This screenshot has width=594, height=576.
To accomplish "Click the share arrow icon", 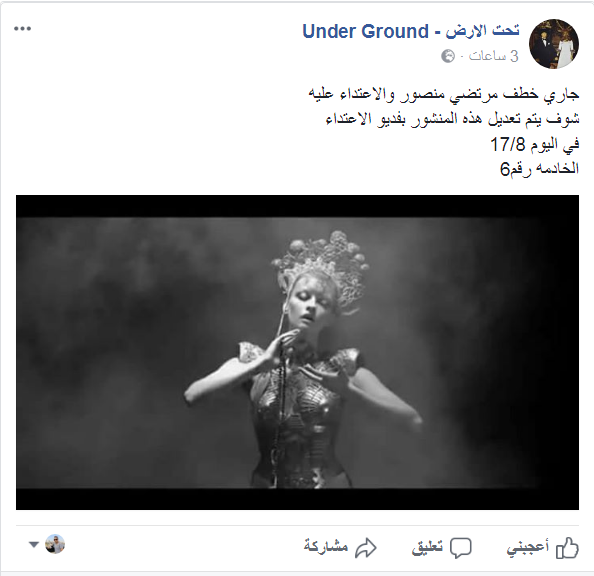I will (365, 548).
